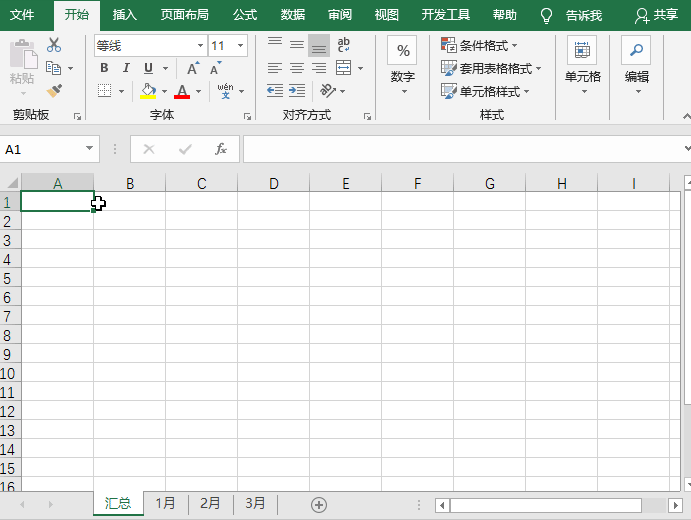Viewport: 691px width, 520px height.
Task: Open alignment group dialog launcher
Action: [x=367, y=116]
